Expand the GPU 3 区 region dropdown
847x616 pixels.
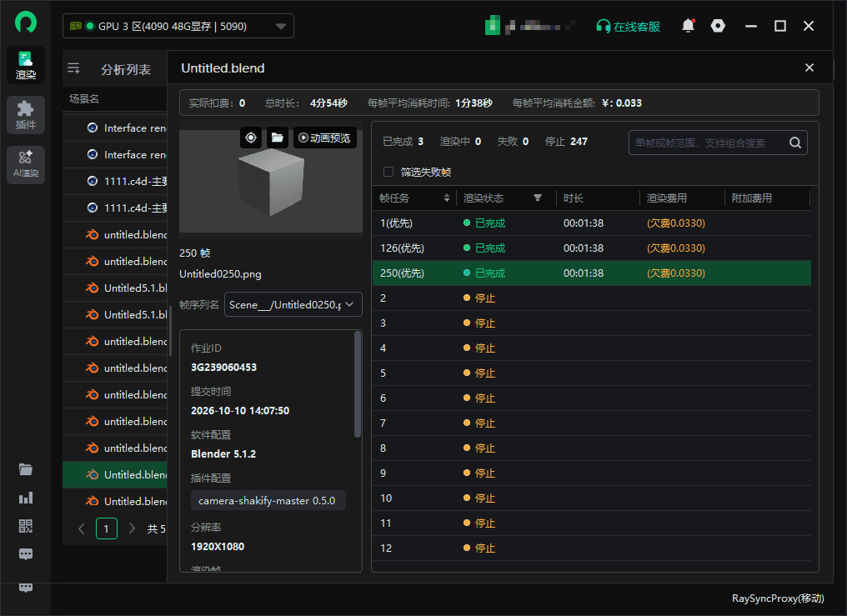point(178,26)
